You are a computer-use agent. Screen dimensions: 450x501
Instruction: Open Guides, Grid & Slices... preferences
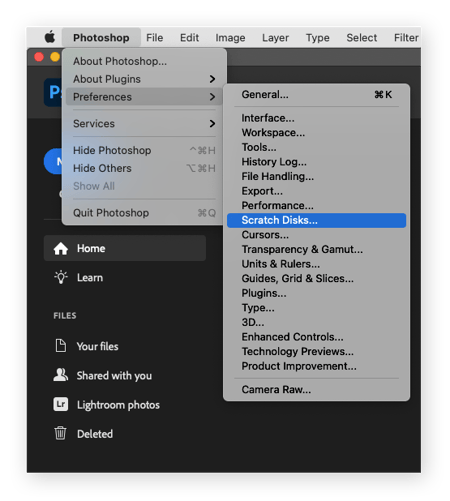(316, 279)
